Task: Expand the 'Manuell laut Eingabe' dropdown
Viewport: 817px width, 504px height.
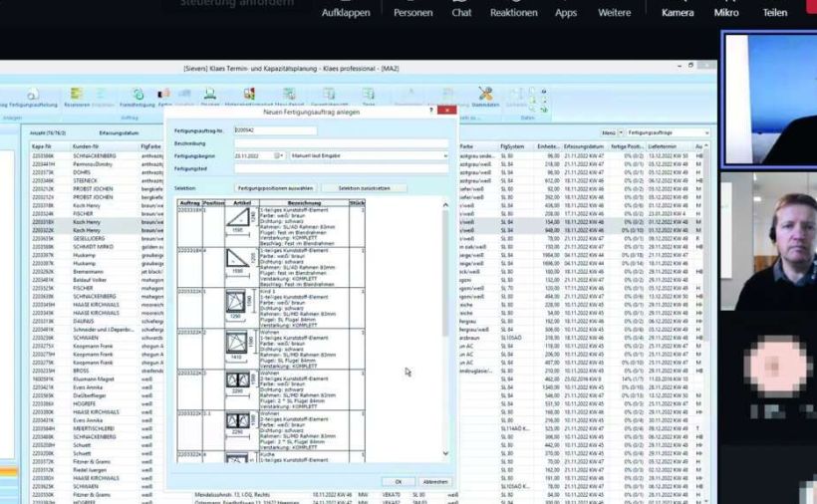Action: pyautogui.click(x=446, y=155)
